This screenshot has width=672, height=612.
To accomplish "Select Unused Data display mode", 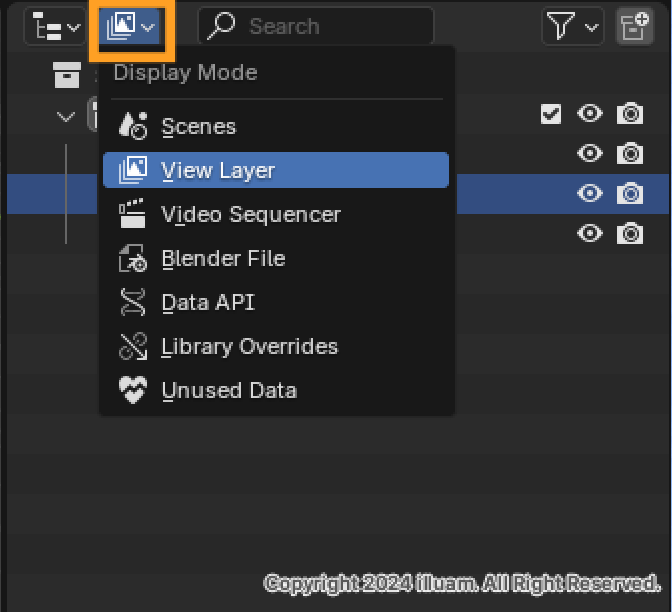I will click(x=276, y=390).
